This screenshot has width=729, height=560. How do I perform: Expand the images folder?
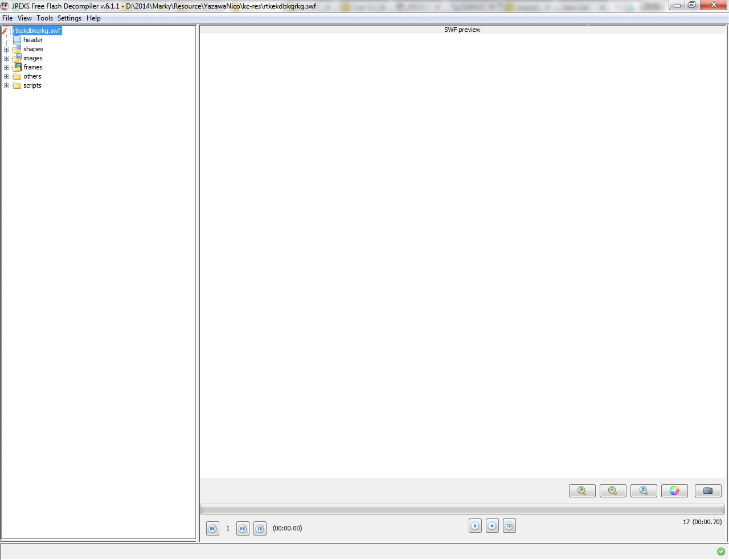point(6,59)
